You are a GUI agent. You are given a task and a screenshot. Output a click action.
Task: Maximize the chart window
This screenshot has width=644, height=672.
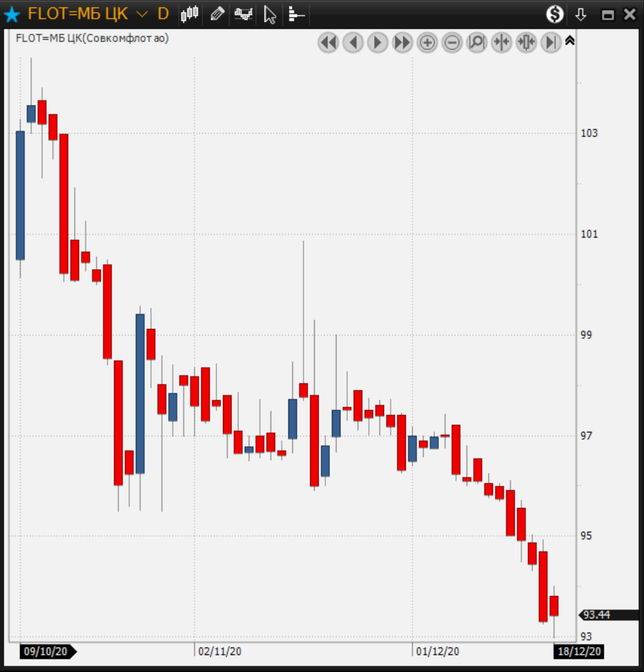pyautogui.click(x=608, y=15)
